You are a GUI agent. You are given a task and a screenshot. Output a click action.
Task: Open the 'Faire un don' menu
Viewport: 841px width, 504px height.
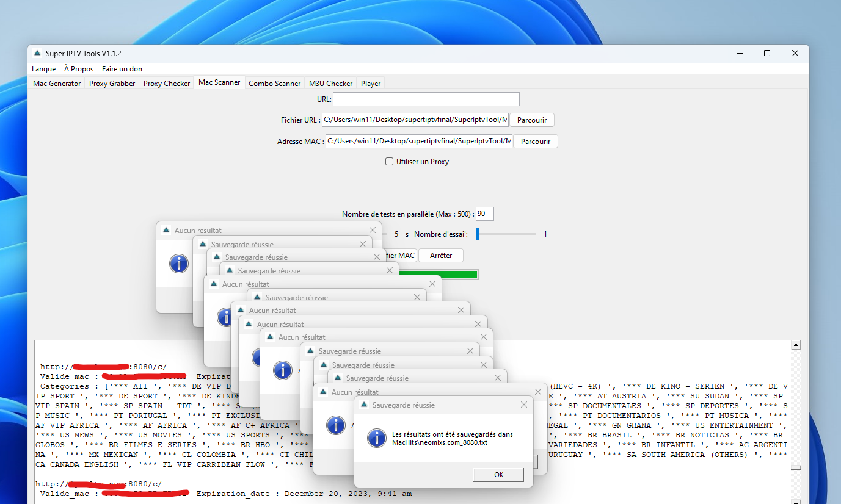point(122,69)
